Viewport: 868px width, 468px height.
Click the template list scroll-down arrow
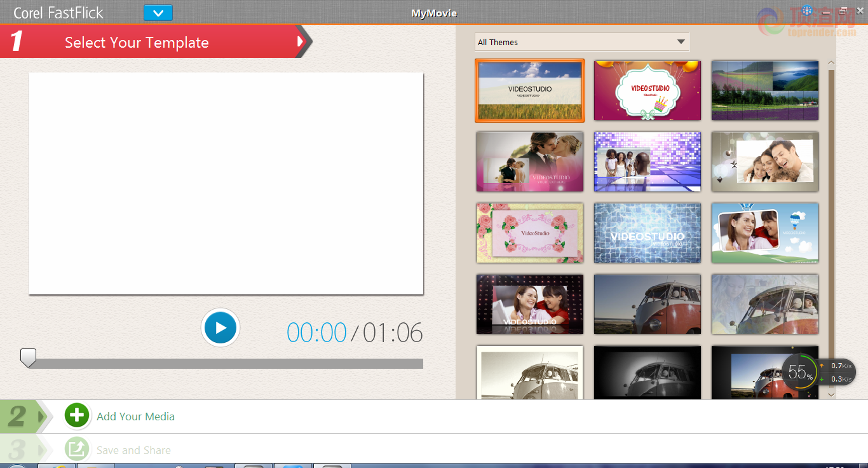pyautogui.click(x=831, y=395)
